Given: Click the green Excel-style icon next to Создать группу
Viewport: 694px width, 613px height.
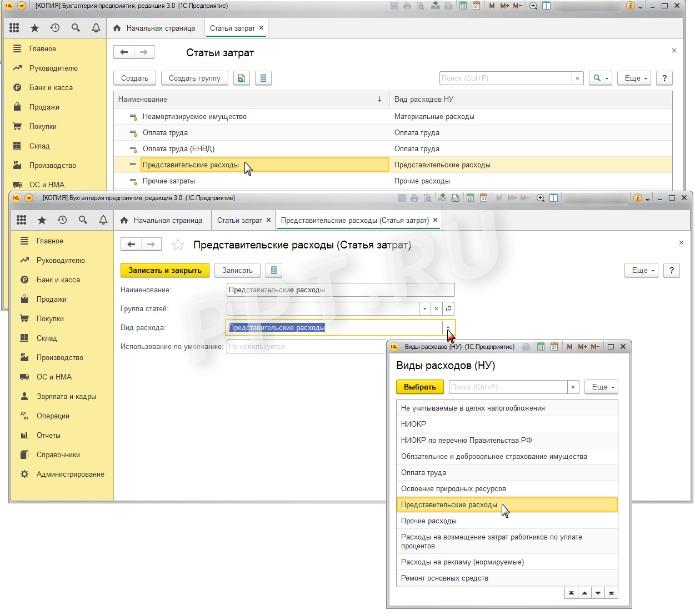Looking at the screenshot, I should click(x=242, y=78).
